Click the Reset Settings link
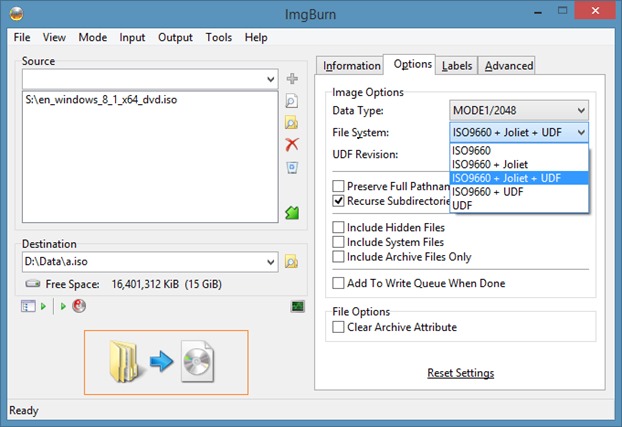Image resolution: width=622 pixels, height=427 pixels. 461,373
